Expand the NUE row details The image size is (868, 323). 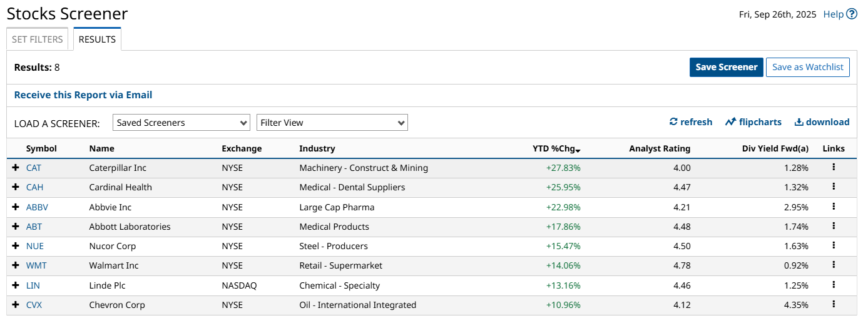tap(16, 246)
